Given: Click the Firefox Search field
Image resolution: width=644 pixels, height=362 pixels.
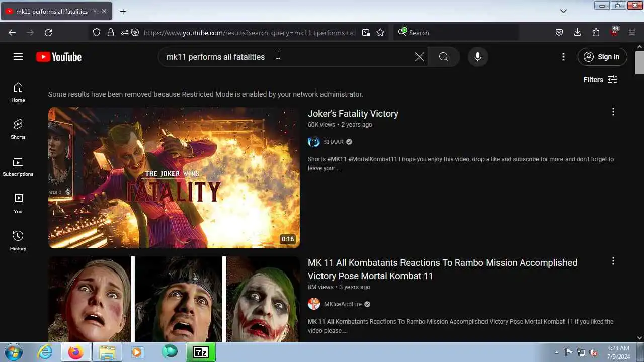Looking at the screenshot, I should (x=455, y=33).
